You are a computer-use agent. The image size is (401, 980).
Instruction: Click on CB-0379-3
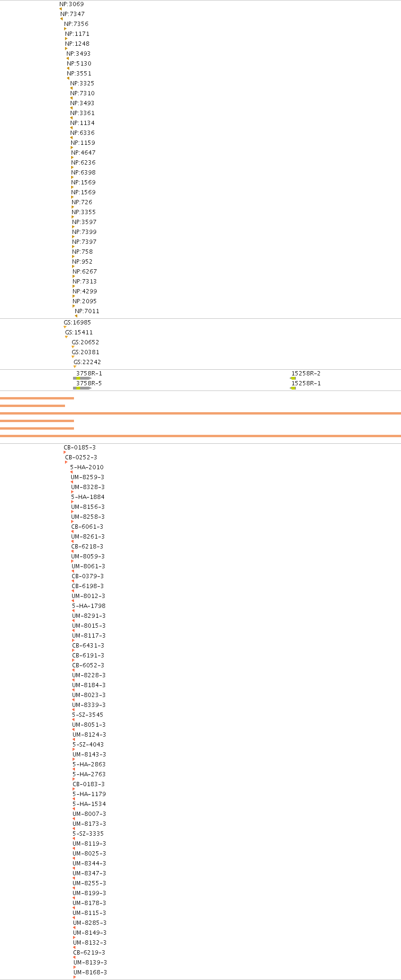tap(88, 576)
